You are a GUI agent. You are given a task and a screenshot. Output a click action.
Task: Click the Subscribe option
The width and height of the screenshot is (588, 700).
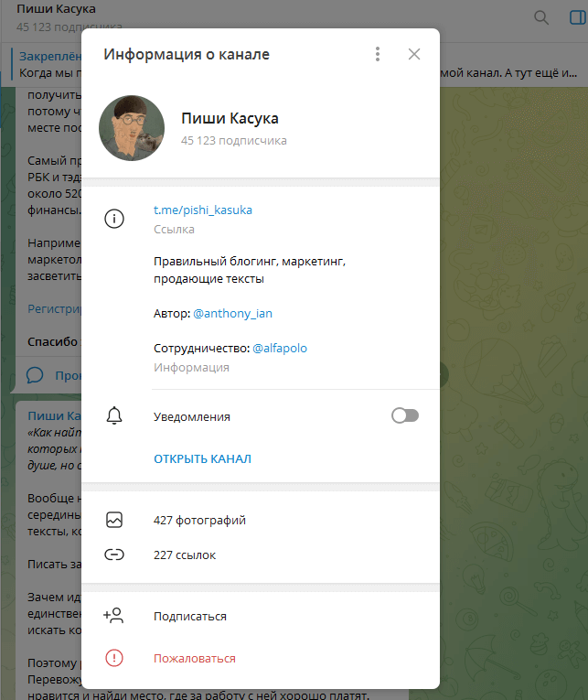coord(190,616)
